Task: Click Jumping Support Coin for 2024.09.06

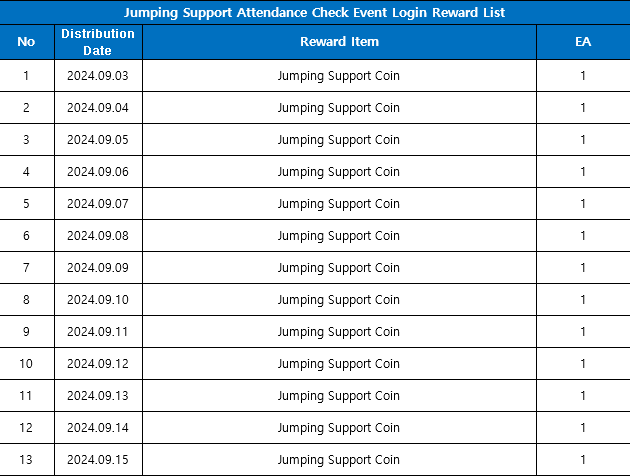Action: click(x=339, y=172)
